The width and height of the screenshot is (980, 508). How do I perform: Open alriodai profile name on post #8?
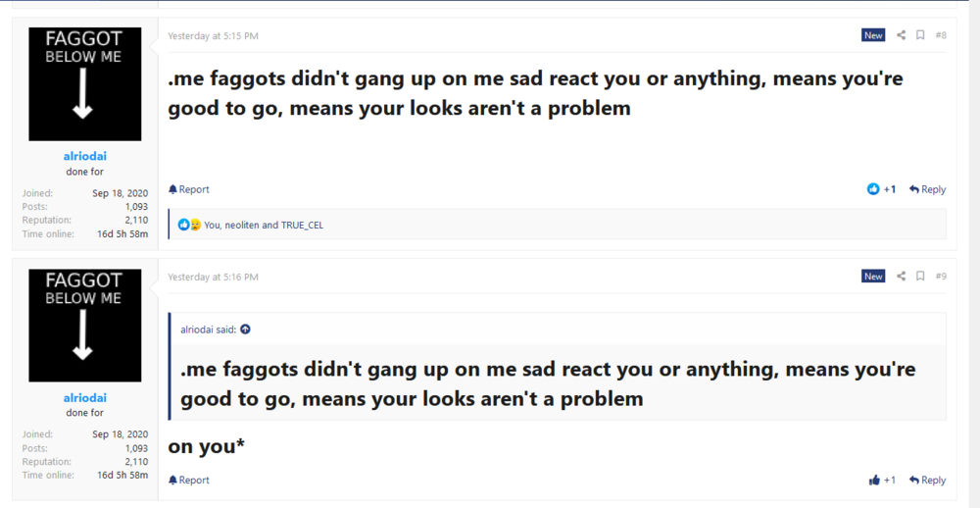pyautogui.click(x=85, y=156)
